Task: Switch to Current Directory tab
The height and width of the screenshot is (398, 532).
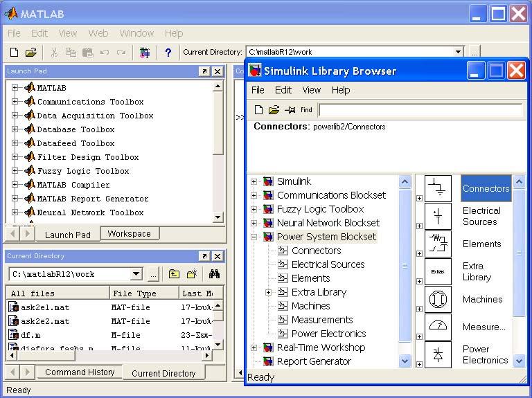Action: [x=163, y=373]
